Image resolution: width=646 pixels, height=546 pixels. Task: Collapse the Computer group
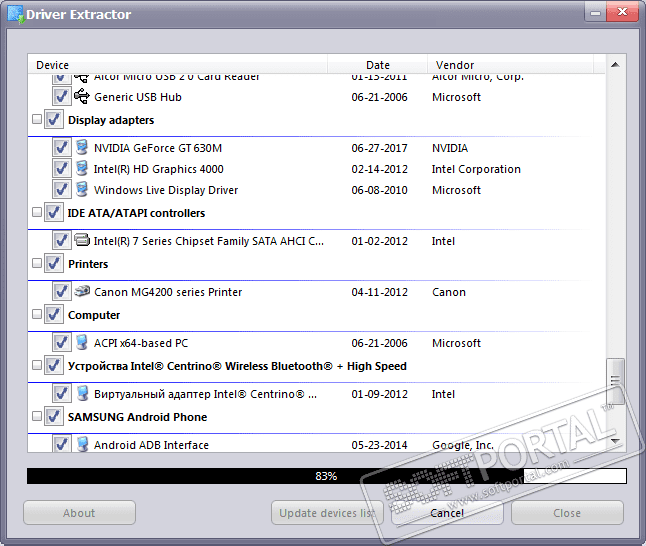pos(37,315)
